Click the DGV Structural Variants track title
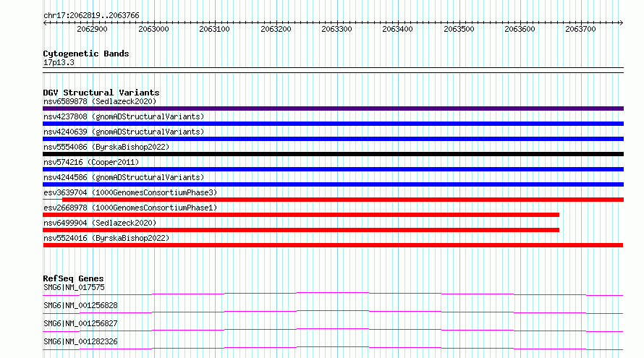The image size is (644, 358). pos(101,93)
